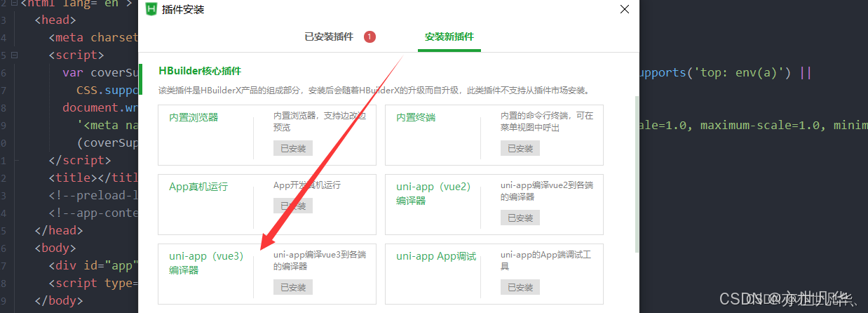Click the <body> tag in the editor

click(x=55, y=248)
